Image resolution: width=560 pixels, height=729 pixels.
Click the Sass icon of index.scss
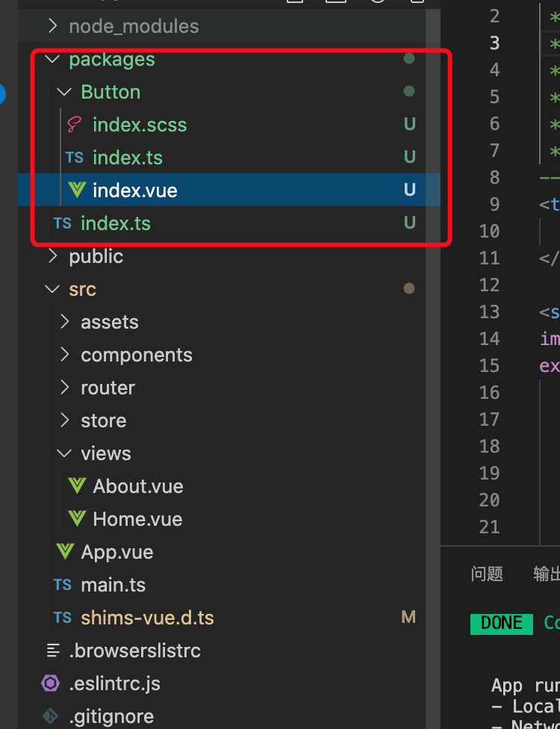75,125
